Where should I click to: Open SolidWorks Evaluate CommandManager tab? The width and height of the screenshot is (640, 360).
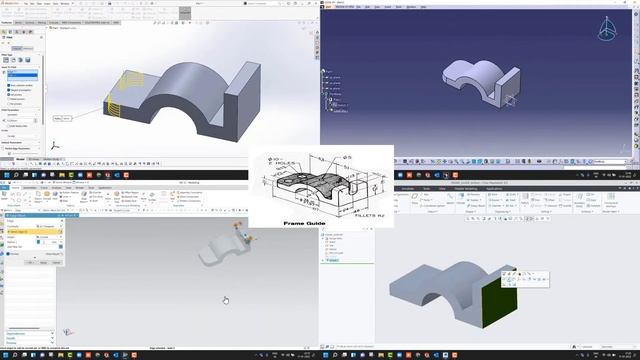click(53, 22)
